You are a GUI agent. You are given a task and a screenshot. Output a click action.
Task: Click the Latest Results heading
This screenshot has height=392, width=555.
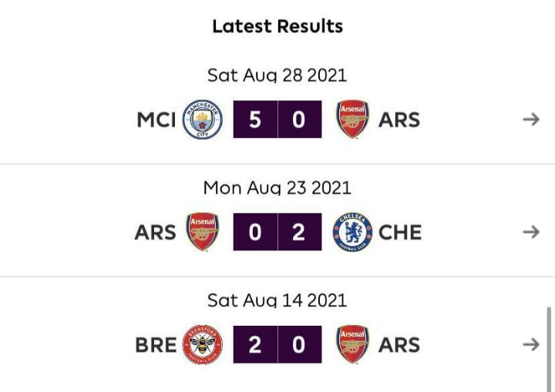[x=277, y=26]
